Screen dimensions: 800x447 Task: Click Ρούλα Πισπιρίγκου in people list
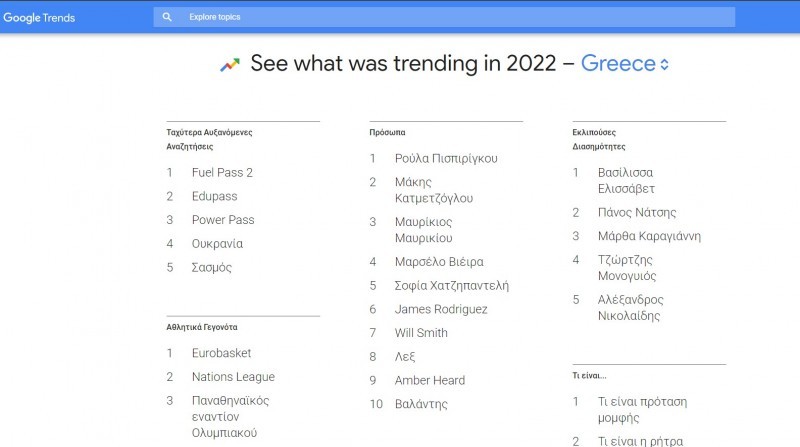(445, 158)
